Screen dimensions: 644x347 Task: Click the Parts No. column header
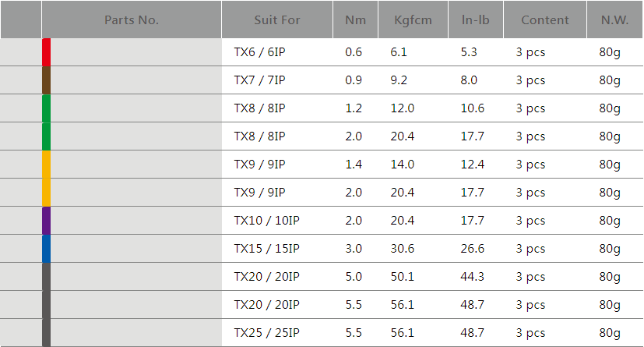(x=132, y=20)
